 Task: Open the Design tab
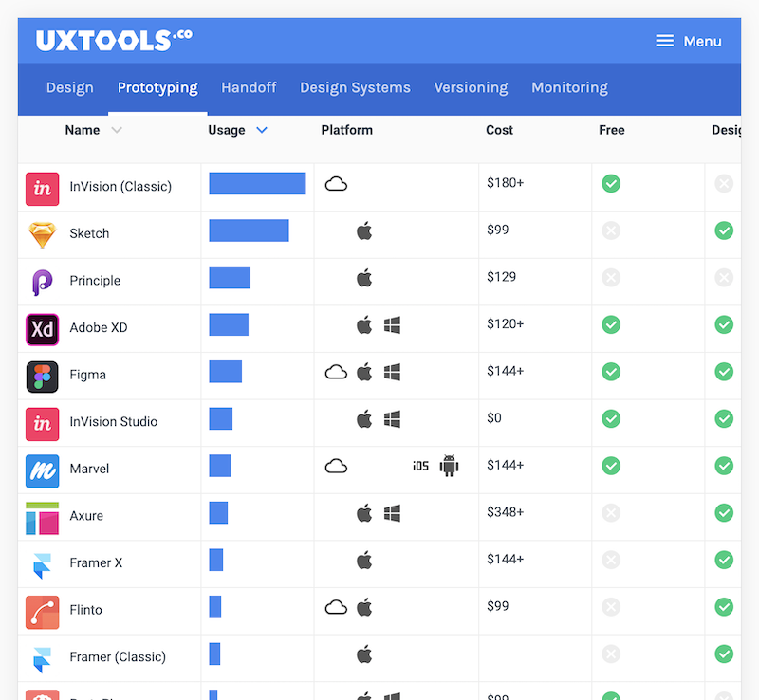click(69, 87)
